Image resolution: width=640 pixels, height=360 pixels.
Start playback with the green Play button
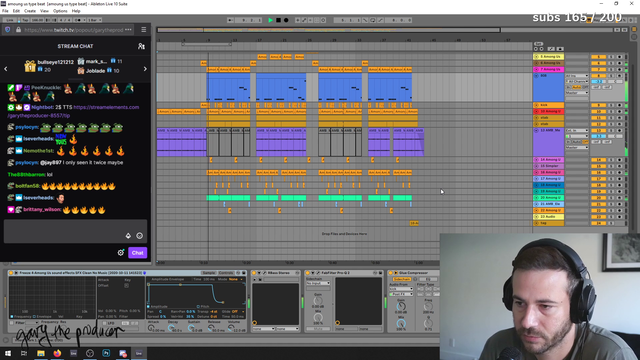click(270, 20)
